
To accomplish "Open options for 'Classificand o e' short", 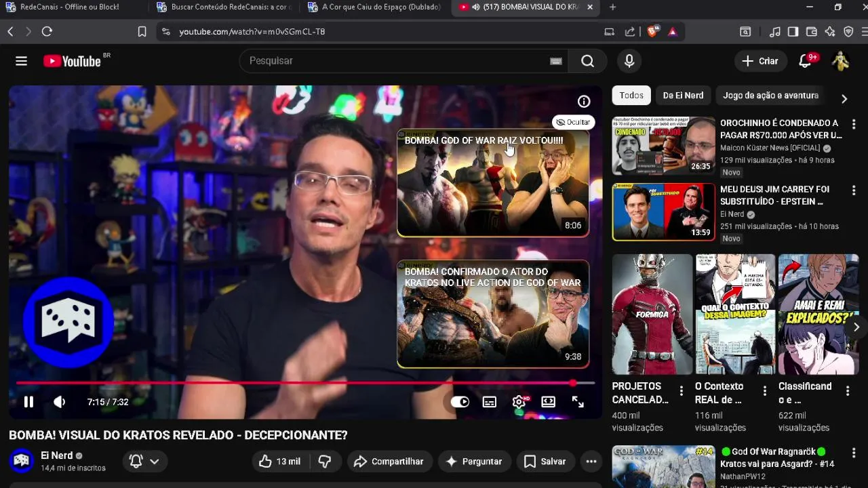I will (848, 391).
